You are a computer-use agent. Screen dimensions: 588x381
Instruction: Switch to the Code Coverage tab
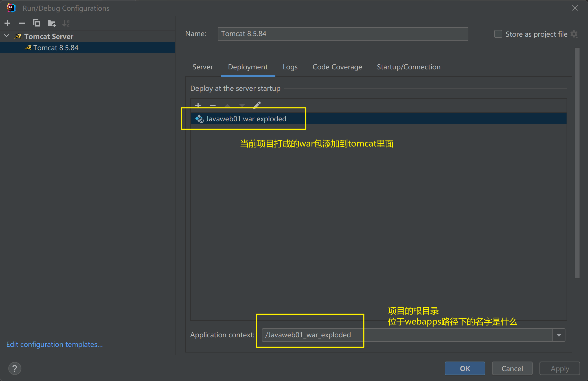[x=337, y=67]
